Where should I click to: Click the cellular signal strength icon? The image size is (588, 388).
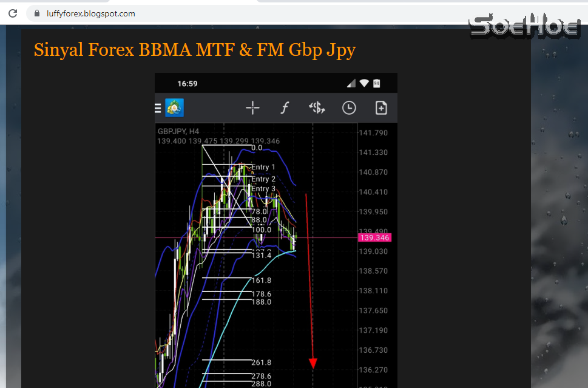[x=351, y=83]
